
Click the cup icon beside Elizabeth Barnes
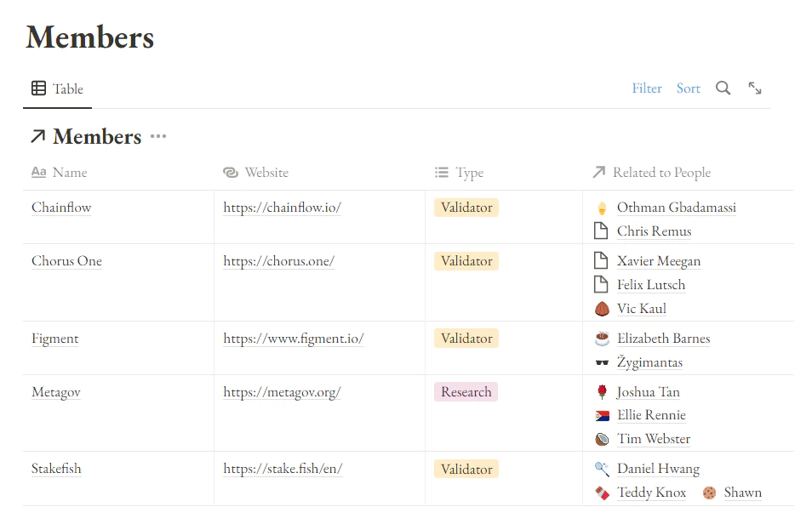coord(602,339)
